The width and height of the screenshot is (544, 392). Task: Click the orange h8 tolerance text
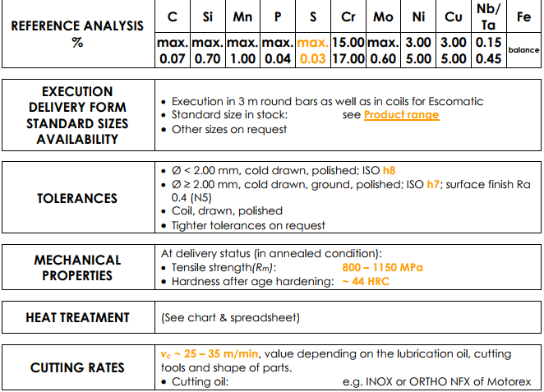(x=389, y=170)
